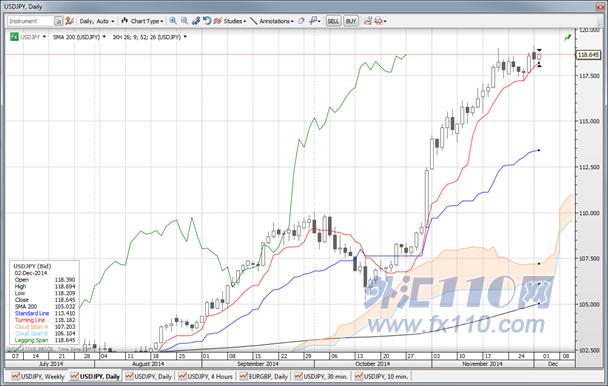Switch to the USDJPY, Weekly tab
608x386 pixels.
38,376
